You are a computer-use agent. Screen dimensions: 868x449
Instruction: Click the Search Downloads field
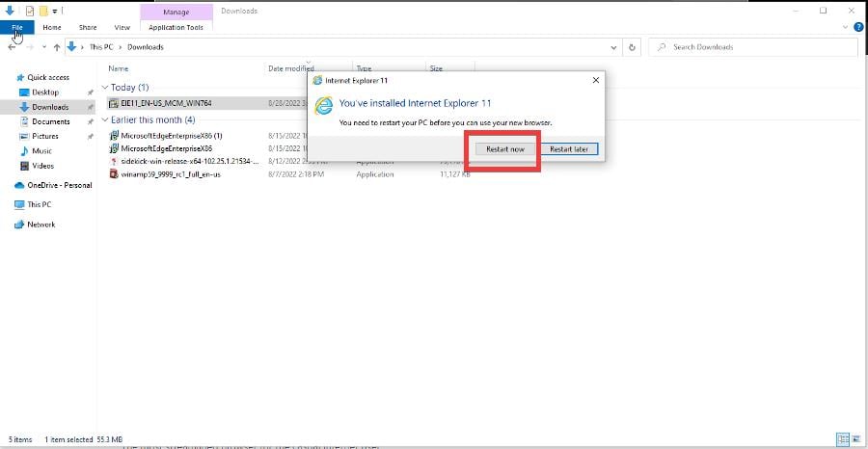pos(753,47)
